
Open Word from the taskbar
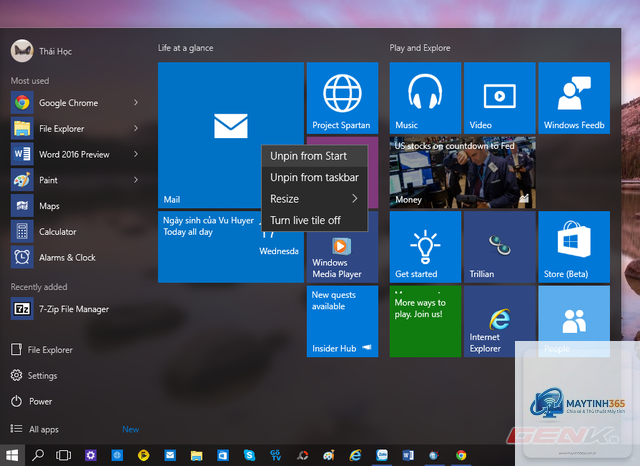coord(408,455)
